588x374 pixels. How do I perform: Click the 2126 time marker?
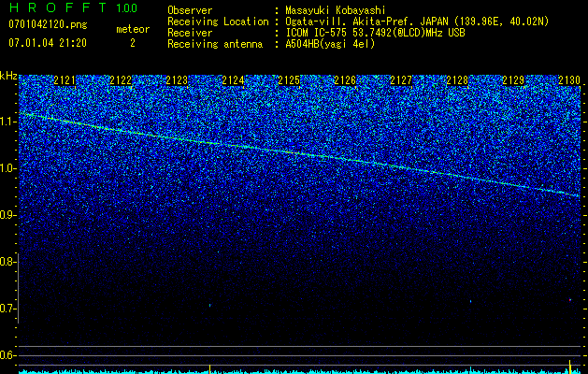click(x=345, y=80)
